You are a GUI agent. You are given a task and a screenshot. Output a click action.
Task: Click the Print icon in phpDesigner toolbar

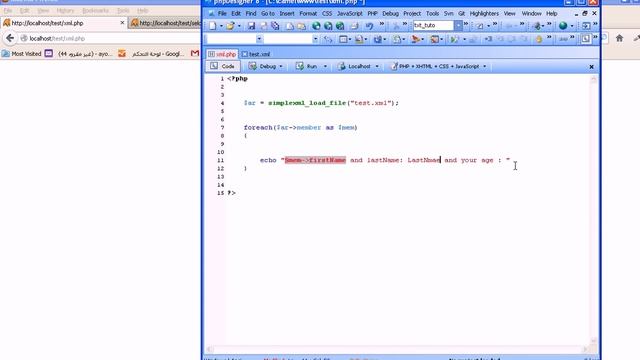coord(354,26)
